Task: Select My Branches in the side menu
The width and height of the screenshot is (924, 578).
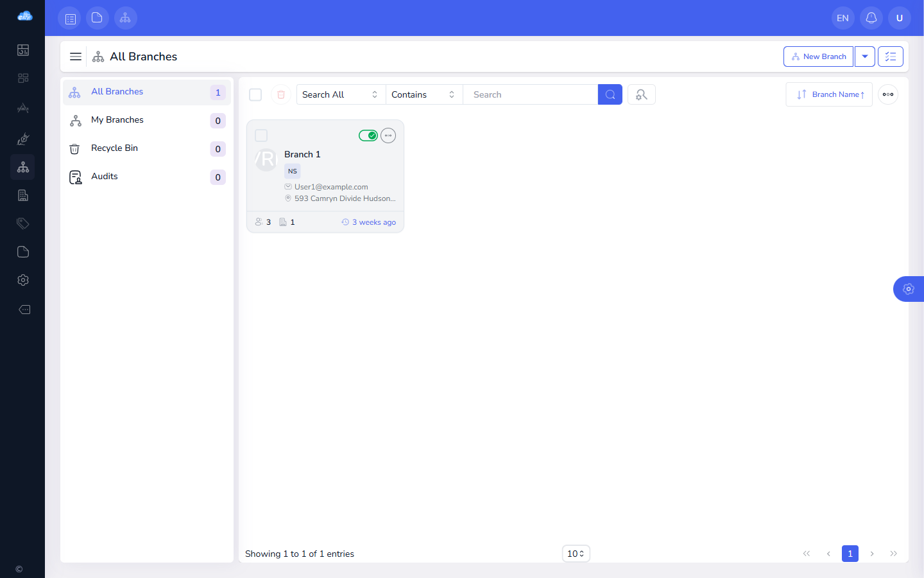Action: coord(147,120)
